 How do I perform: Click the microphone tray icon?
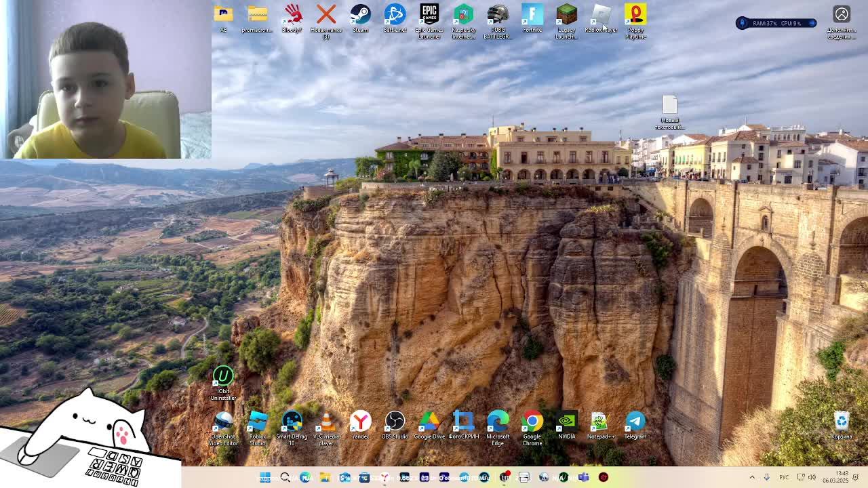click(x=767, y=477)
